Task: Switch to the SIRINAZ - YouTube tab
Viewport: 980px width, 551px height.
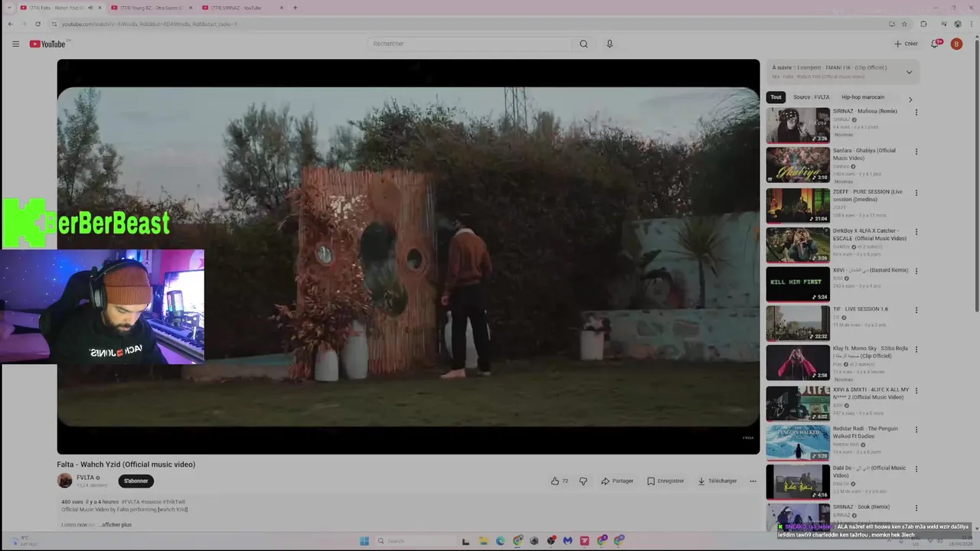Action: click(243, 8)
